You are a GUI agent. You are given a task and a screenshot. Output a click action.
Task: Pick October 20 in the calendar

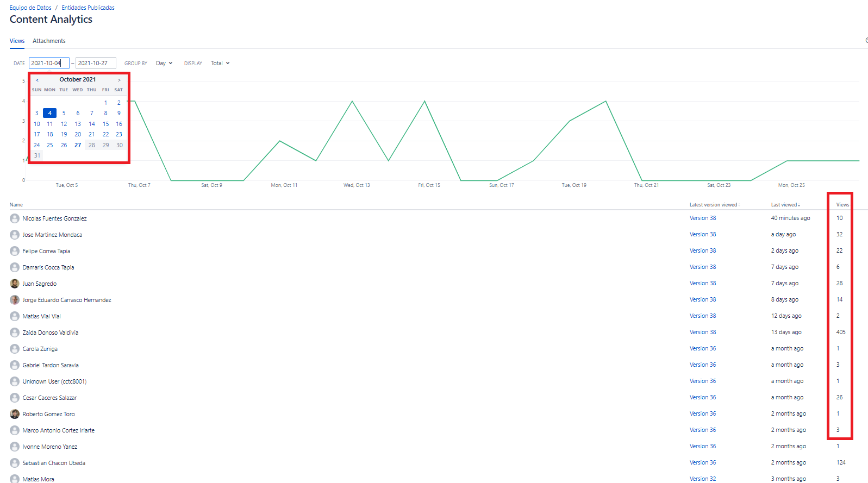(x=78, y=134)
